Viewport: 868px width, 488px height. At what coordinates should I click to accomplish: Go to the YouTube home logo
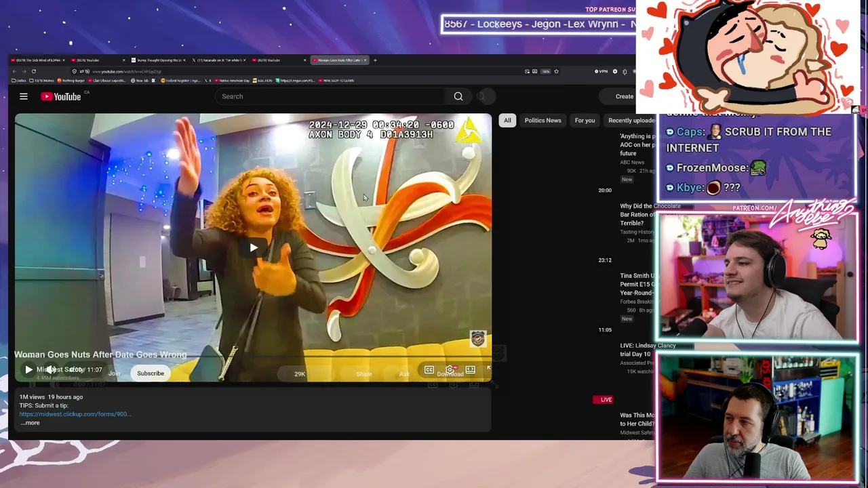(x=61, y=96)
